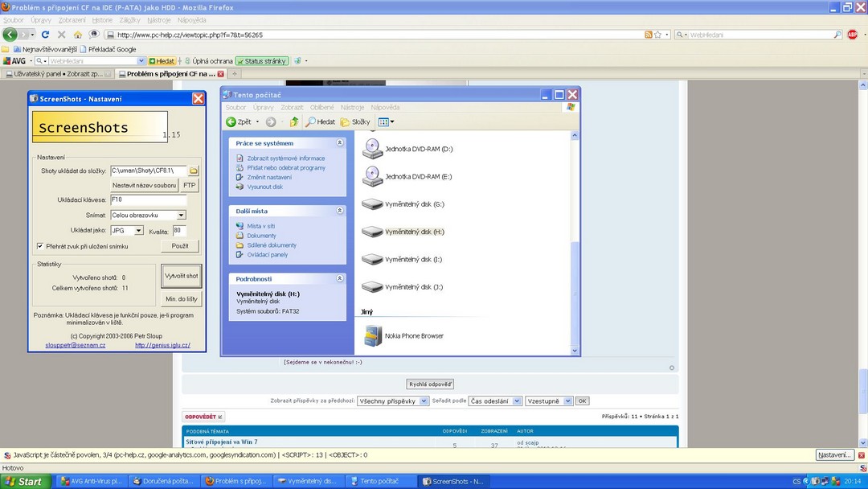Toggle Složky folders pane in Explorer
This screenshot has height=489, width=868.
355,122
